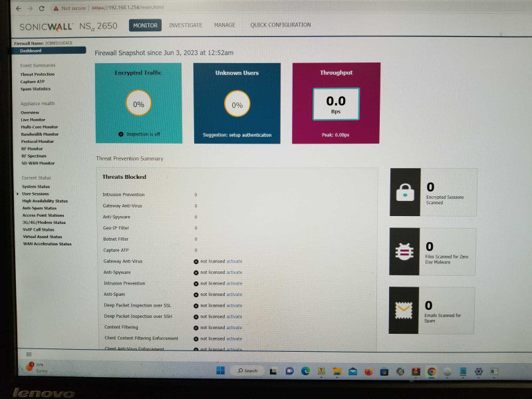Click the browser forward arrow

tap(30, 9)
